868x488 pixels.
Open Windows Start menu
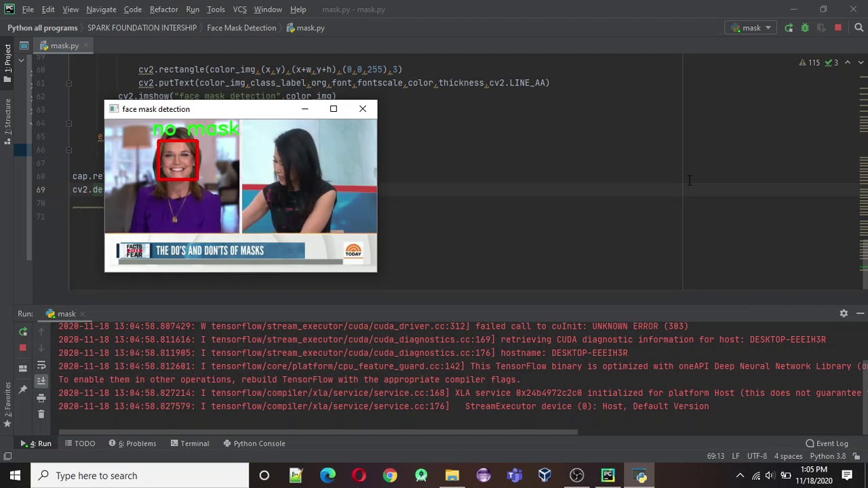point(15,475)
